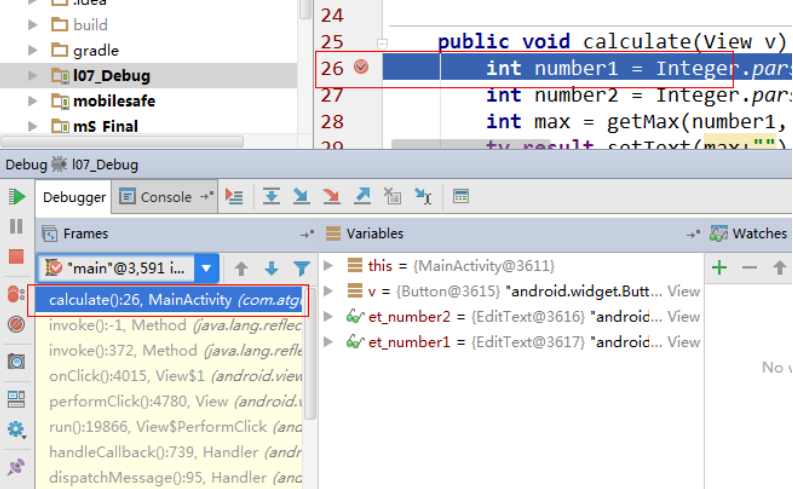Select performClick():4780 View frame
This screenshot has height=489, width=793.
tap(169, 402)
